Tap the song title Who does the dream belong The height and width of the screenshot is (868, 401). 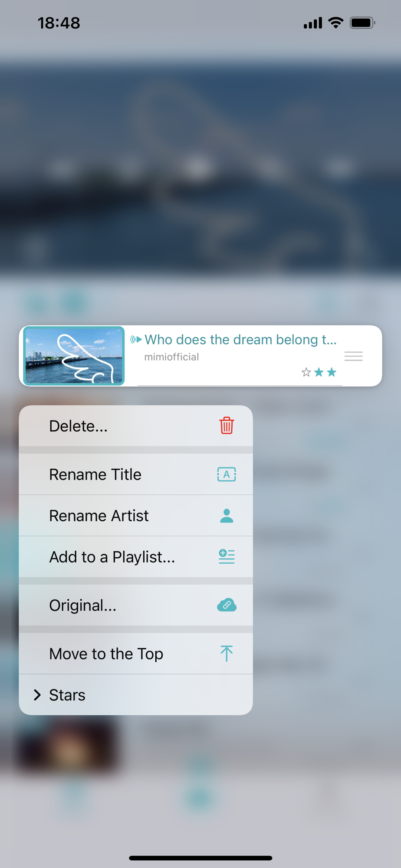pyautogui.click(x=240, y=339)
